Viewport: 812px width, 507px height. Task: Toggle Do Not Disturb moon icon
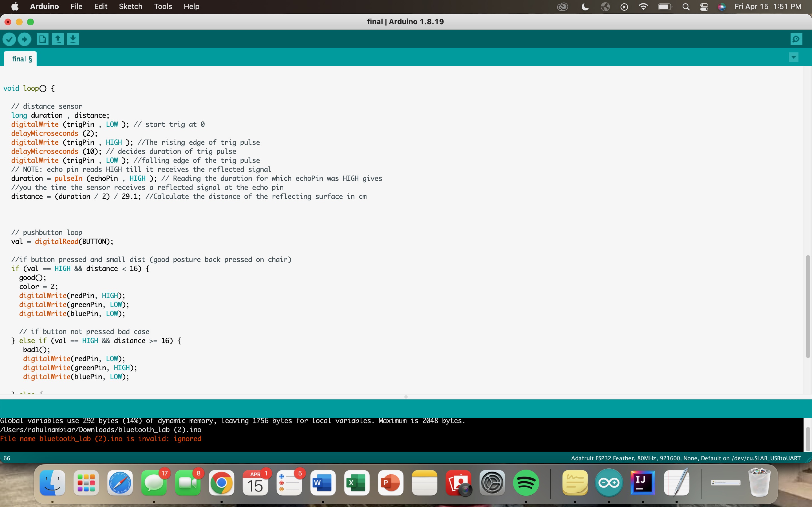[x=585, y=7]
